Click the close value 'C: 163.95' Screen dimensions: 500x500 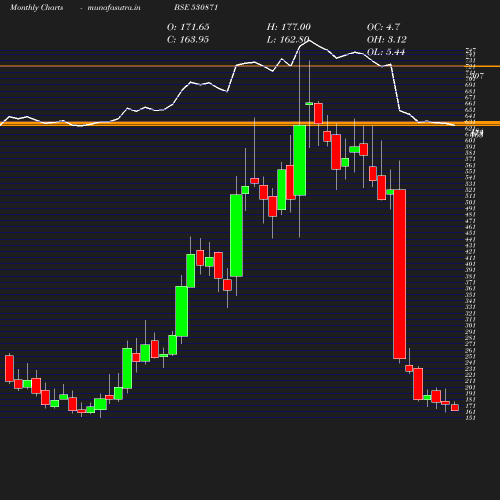point(188,40)
